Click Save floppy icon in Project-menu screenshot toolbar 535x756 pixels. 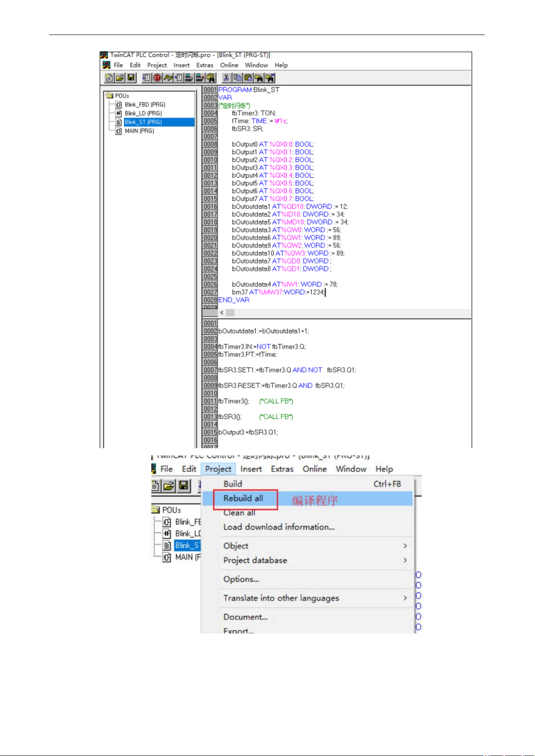[x=183, y=485]
